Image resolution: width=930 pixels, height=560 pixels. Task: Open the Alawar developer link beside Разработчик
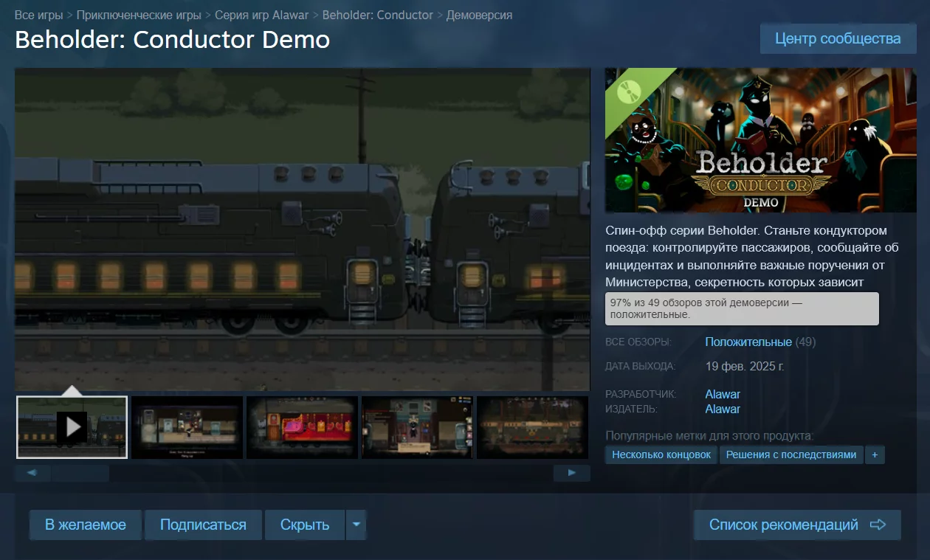pos(723,394)
